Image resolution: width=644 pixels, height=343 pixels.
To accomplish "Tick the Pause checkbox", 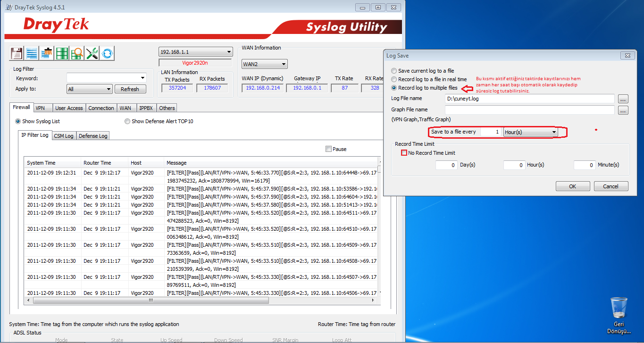I will (328, 149).
